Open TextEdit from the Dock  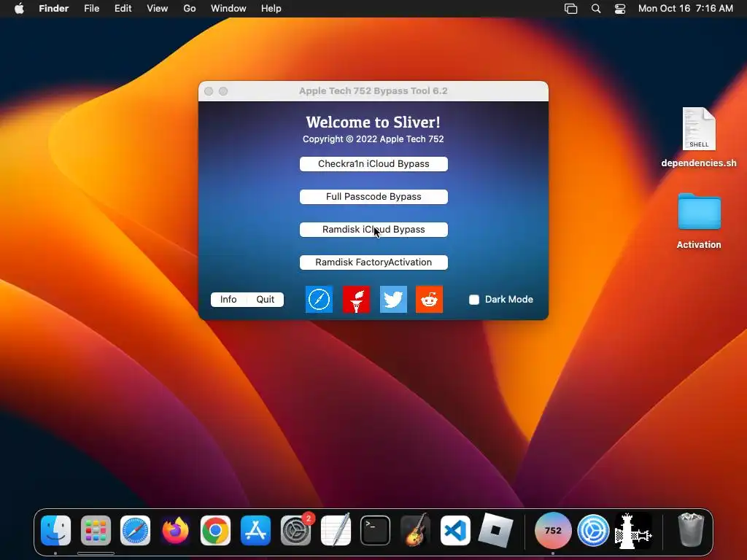[336, 531]
